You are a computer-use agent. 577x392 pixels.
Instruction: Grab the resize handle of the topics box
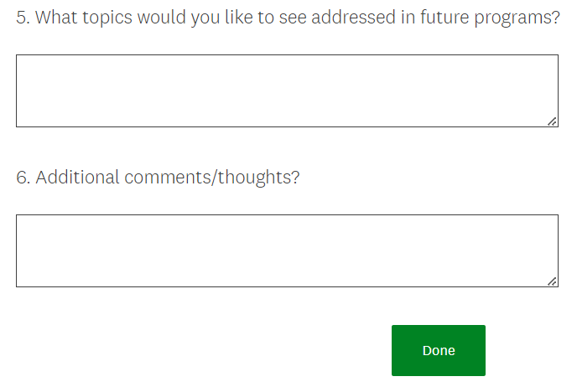[x=552, y=121]
